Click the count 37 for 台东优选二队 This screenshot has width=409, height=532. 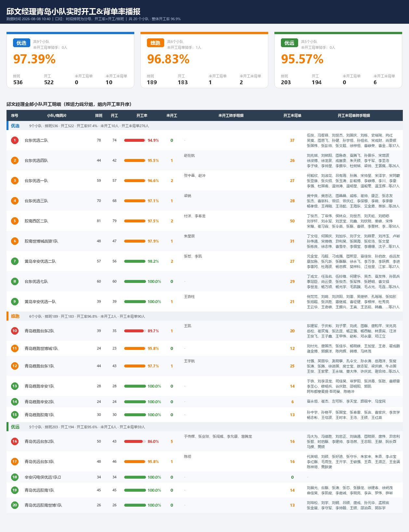click(x=292, y=140)
